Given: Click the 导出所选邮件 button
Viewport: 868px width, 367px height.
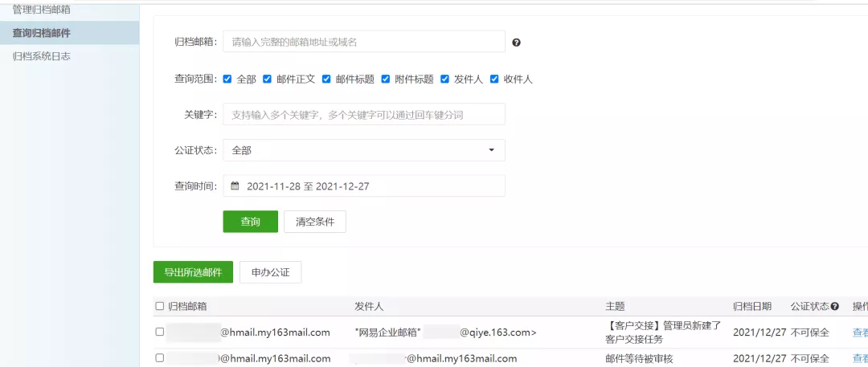Looking at the screenshot, I should [x=193, y=272].
